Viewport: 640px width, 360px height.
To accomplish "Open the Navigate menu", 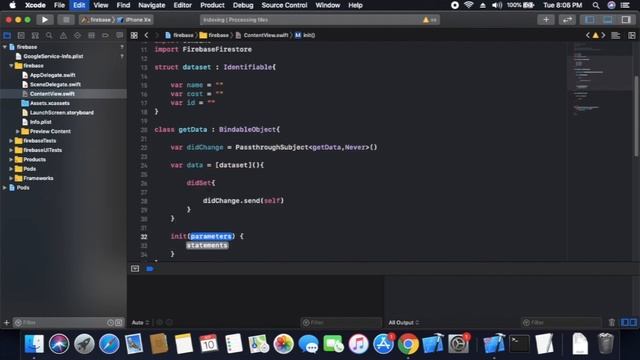I will click(x=151, y=5).
